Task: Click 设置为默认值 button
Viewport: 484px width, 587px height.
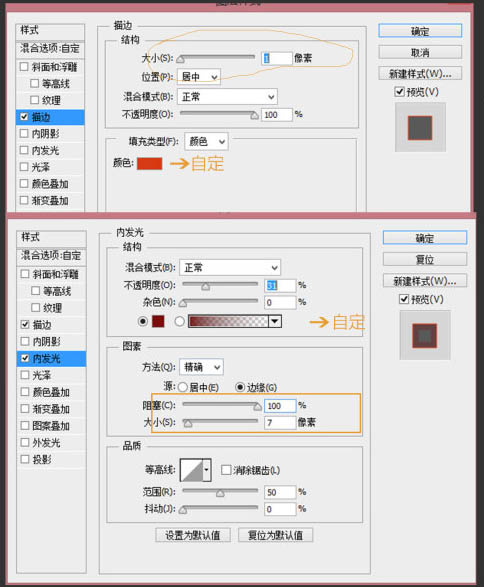Action: 193,535
